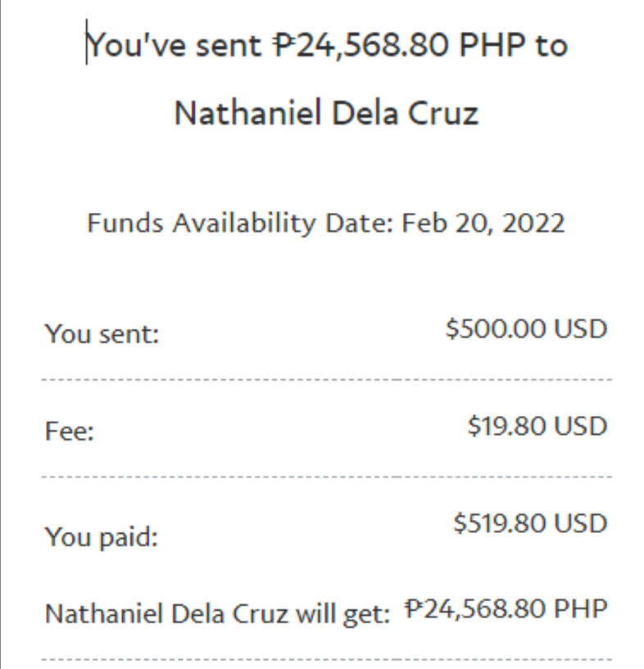
Task: Click the "You sent:" label
Action: coord(102,334)
